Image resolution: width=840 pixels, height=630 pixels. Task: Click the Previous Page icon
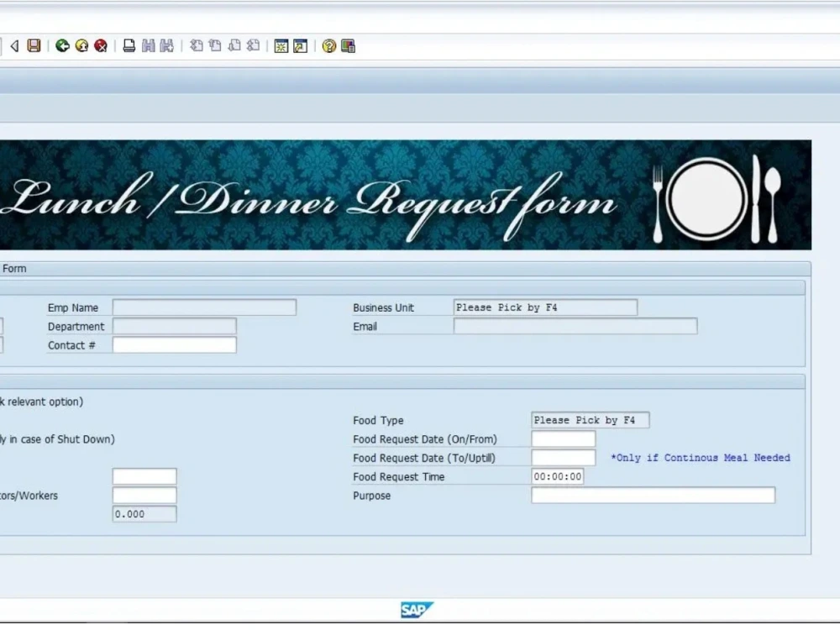click(x=215, y=46)
